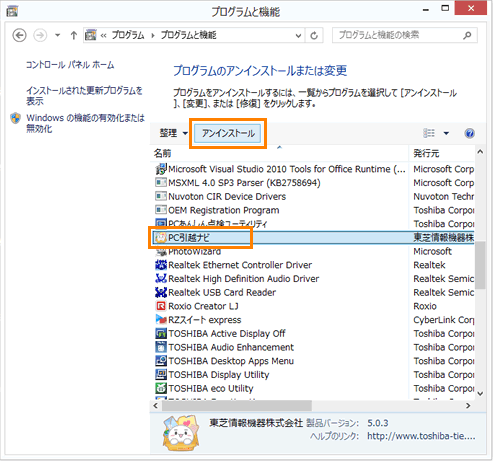The width and height of the screenshot is (493, 461).
Task: Click the Nuvoton CIR Device Drivers icon
Action: 161,196
